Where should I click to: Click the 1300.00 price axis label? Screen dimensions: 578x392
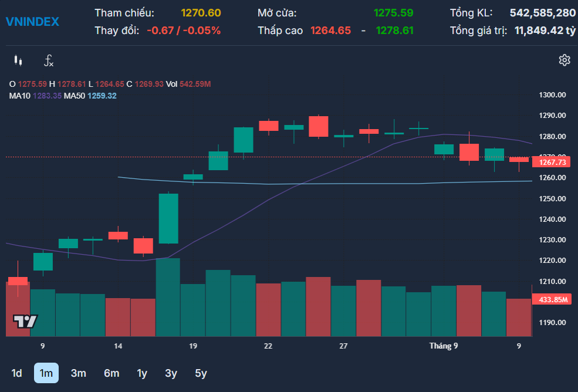coord(552,95)
